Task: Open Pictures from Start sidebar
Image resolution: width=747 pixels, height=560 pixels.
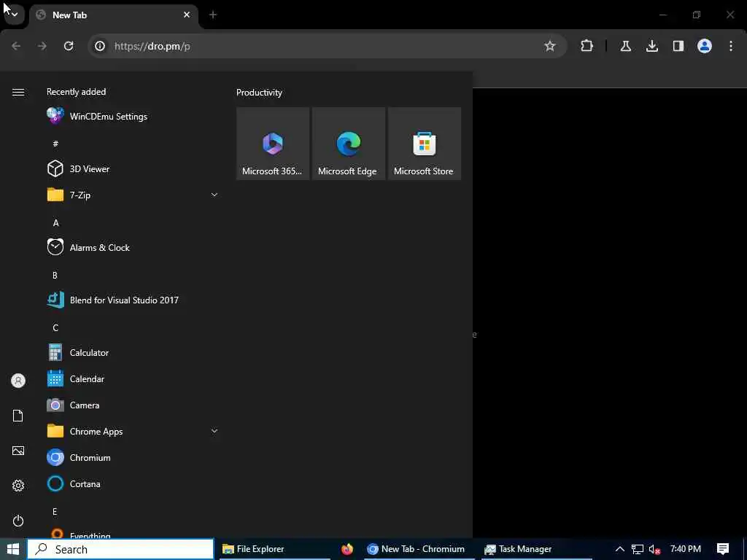Action: (x=18, y=451)
